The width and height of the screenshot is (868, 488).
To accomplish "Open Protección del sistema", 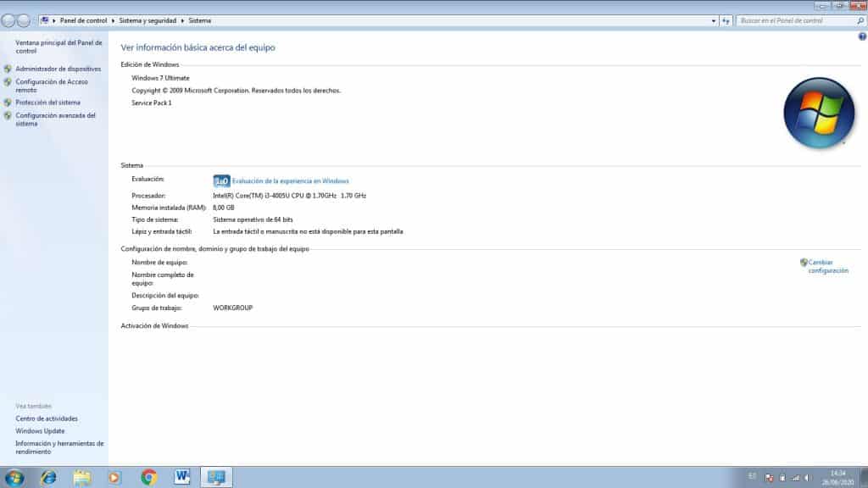I will [47, 103].
